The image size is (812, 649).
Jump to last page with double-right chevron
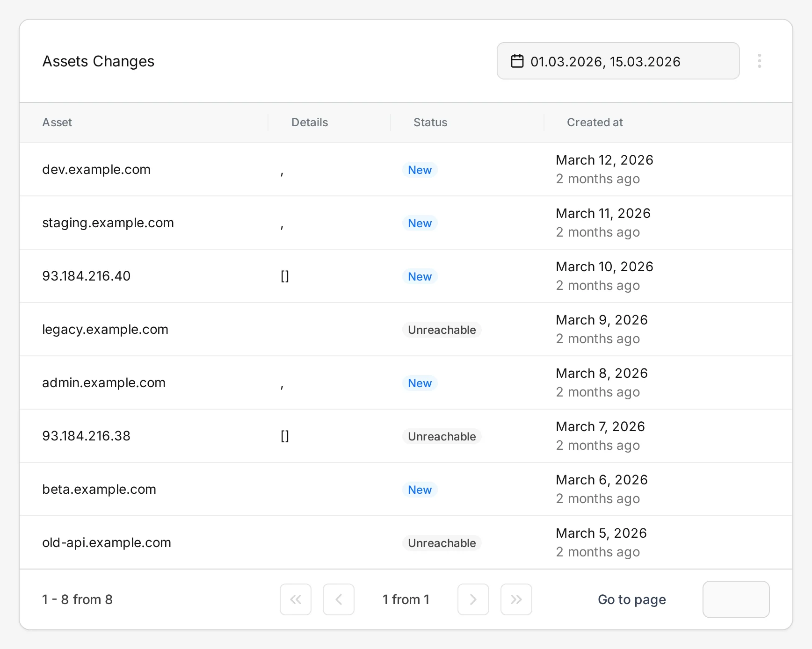pos(516,599)
